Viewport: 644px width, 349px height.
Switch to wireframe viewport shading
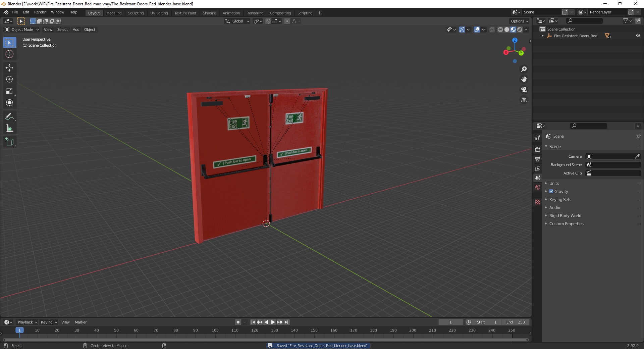[500, 30]
